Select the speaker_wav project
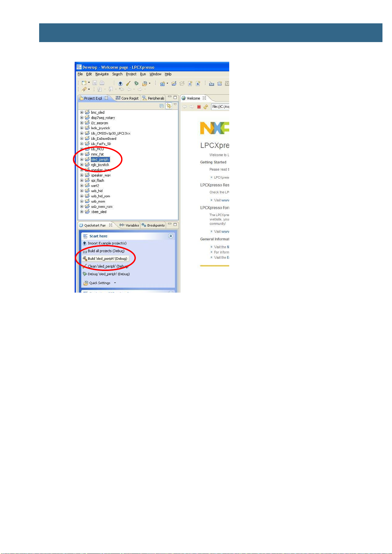 101,175
